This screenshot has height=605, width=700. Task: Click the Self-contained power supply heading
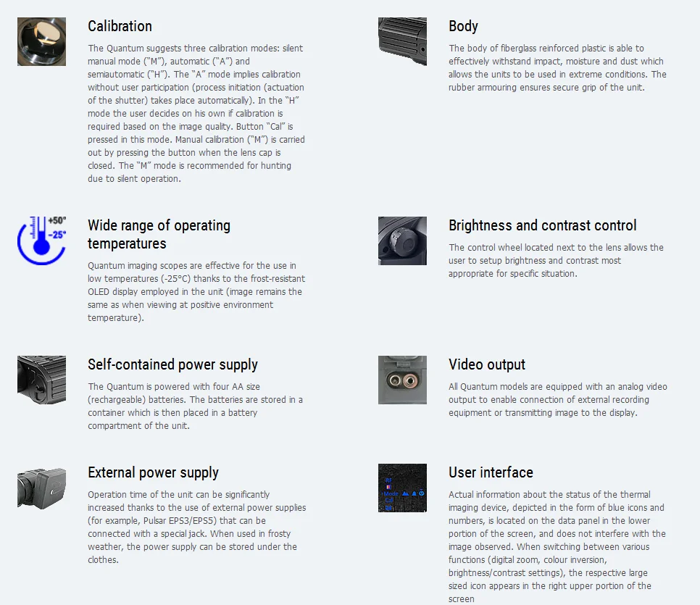pyautogui.click(x=172, y=364)
